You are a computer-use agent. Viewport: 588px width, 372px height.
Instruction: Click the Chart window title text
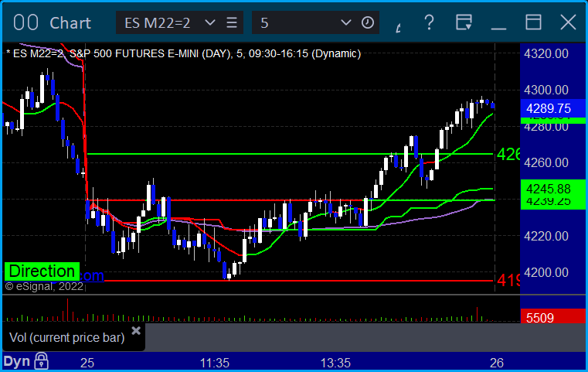[70, 23]
